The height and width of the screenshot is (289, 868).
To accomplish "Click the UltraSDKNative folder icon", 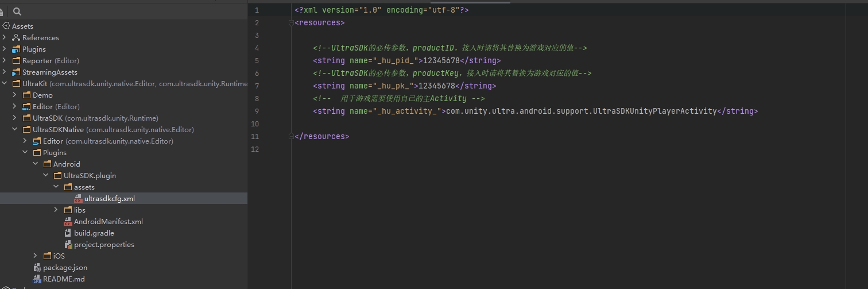I will click(x=26, y=129).
